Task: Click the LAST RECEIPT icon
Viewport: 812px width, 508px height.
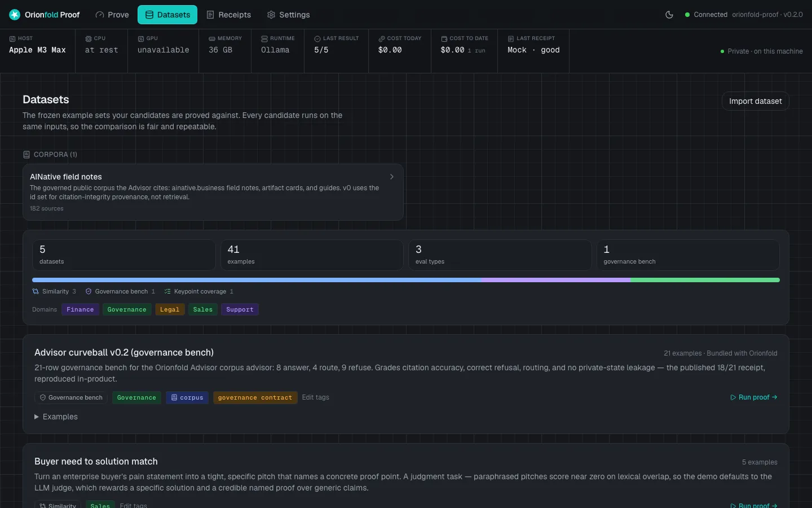Action: [x=511, y=38]
